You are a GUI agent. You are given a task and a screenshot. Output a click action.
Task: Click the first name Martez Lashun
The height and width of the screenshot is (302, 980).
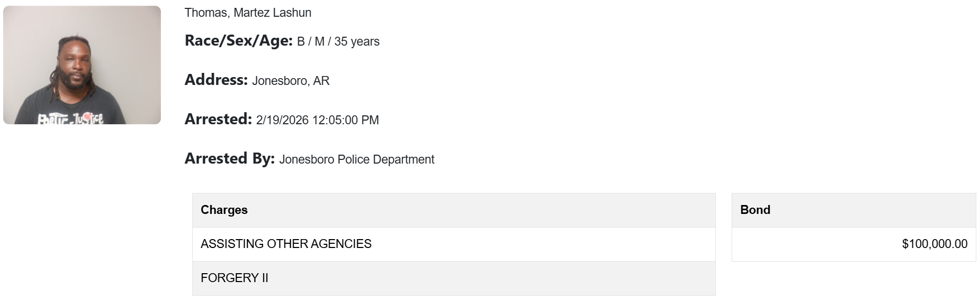(272, 13)
